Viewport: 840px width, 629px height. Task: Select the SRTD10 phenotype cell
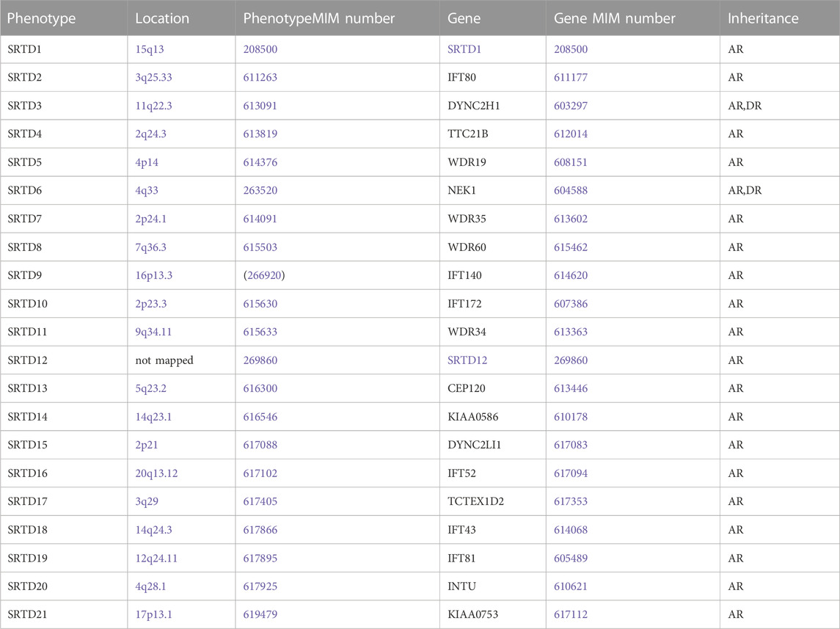point(64,304)
